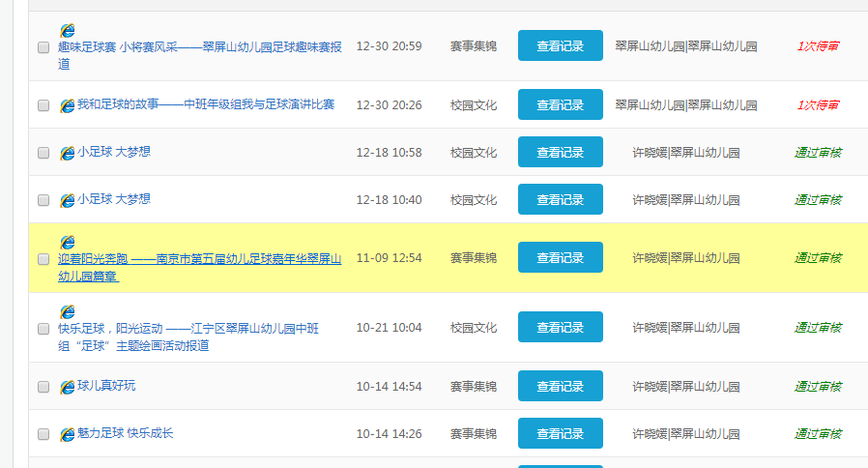Click IE icon above 快乐足球，阳光运动 title
The image size is (868, 468).
68,311
